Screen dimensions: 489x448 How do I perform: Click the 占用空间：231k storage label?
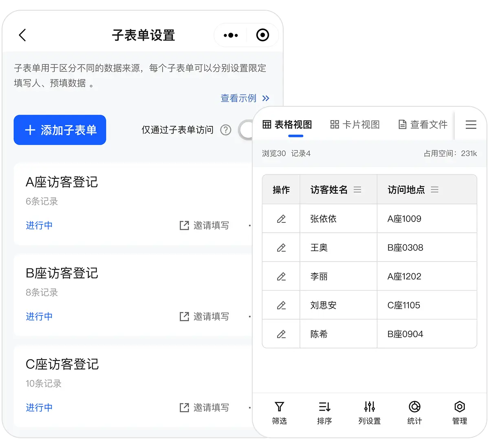(450, 154)
